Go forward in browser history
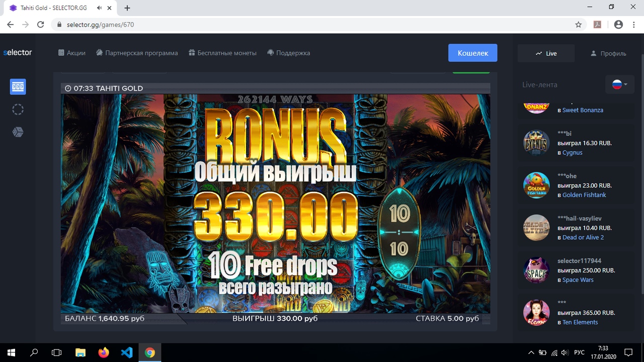 [26, 25]
